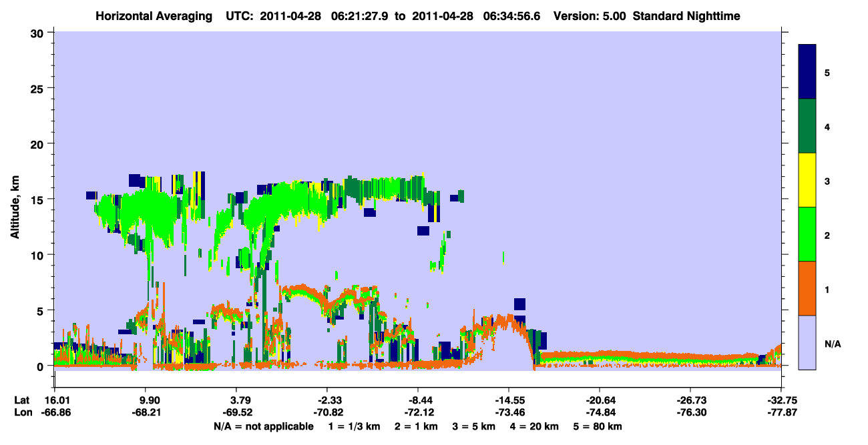
Task: Click the colorbar label '3'
Action: coord(827,181)
